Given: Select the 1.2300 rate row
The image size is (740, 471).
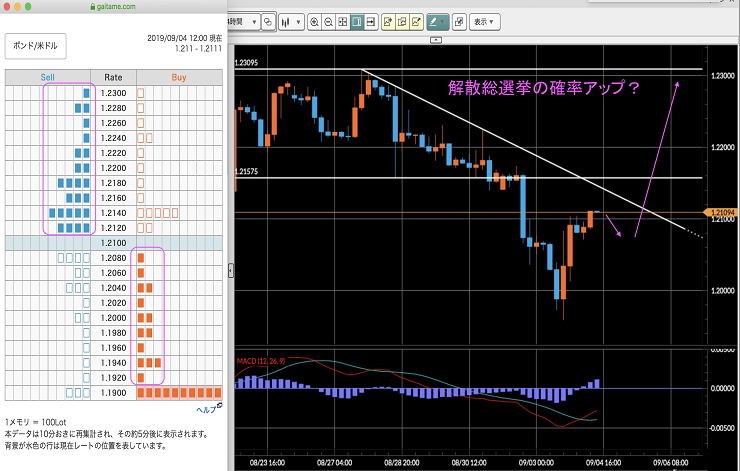Looking at the screenshot, I should [114, 93].
